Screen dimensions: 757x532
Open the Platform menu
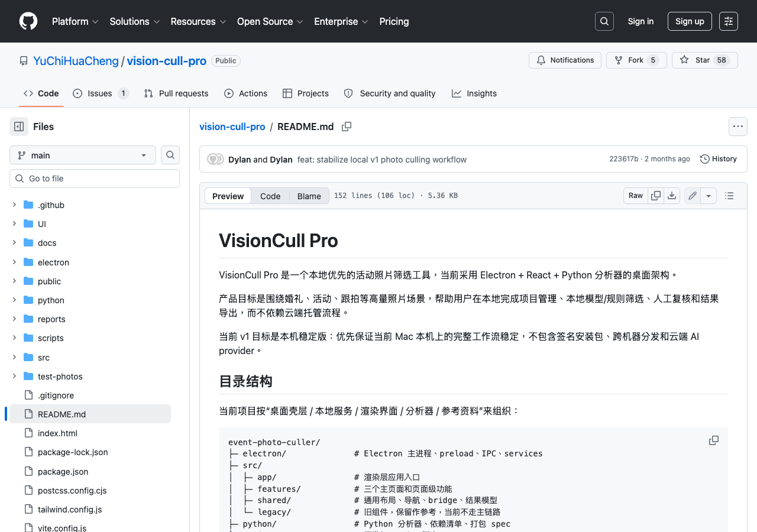click(75, 21)
